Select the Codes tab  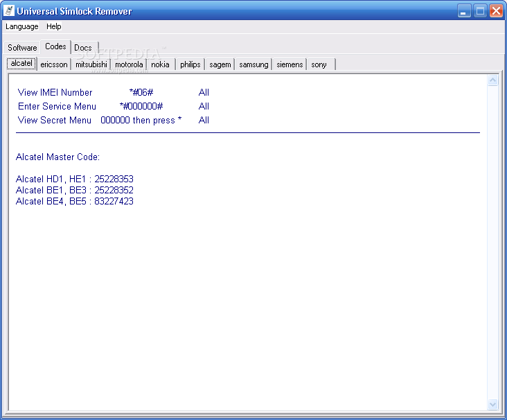click(x=55, y=46)
